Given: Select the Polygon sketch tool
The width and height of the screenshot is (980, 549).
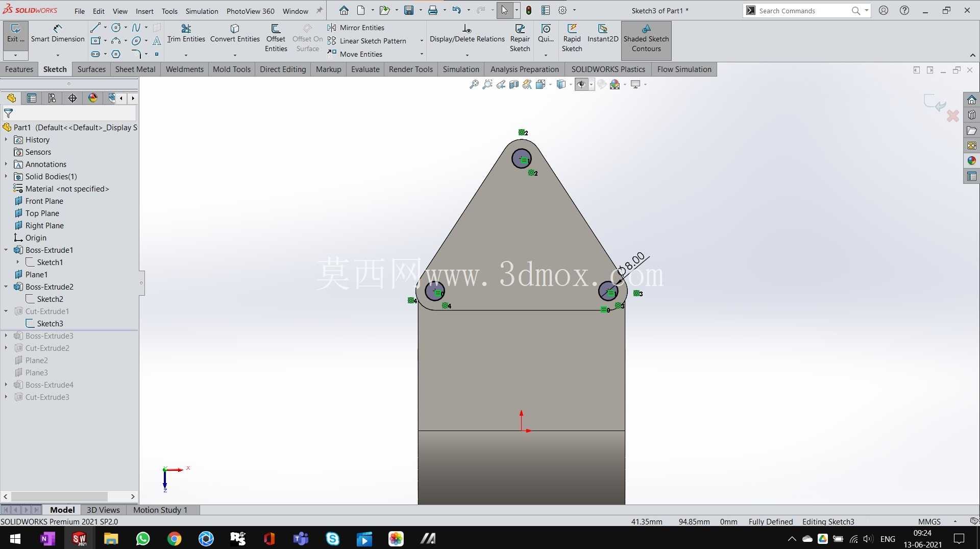Looking at the screenshot, I should (116, 54).
